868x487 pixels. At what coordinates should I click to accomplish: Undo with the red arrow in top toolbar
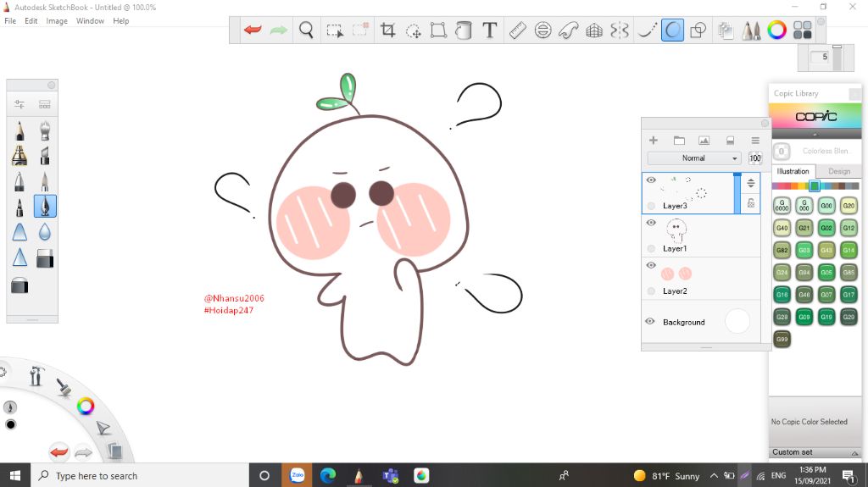[x=253, y=30]
